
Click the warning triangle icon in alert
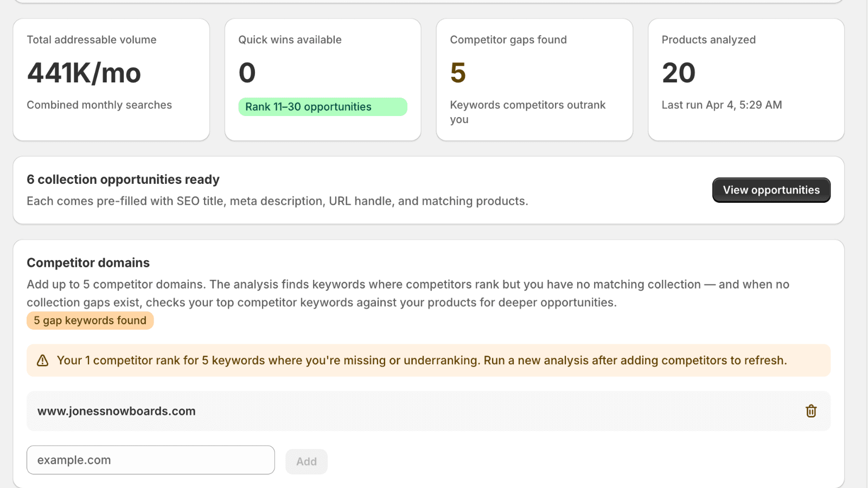(42, 361)
